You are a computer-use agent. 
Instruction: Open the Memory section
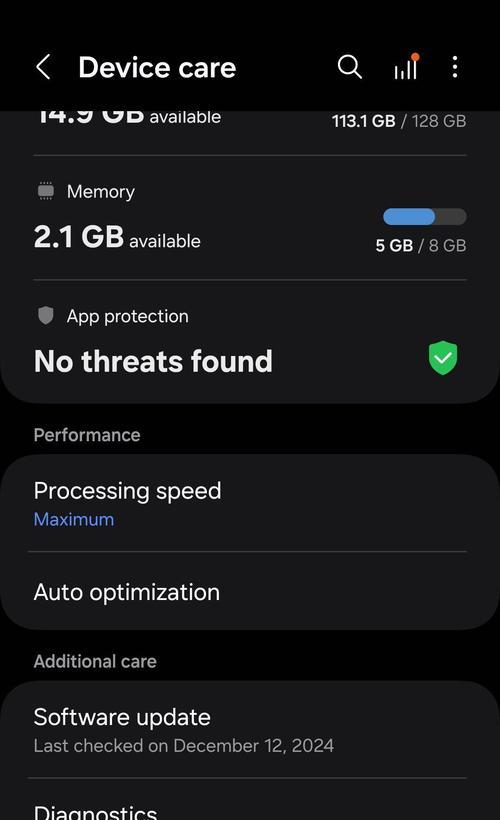[x=250, y=219]
